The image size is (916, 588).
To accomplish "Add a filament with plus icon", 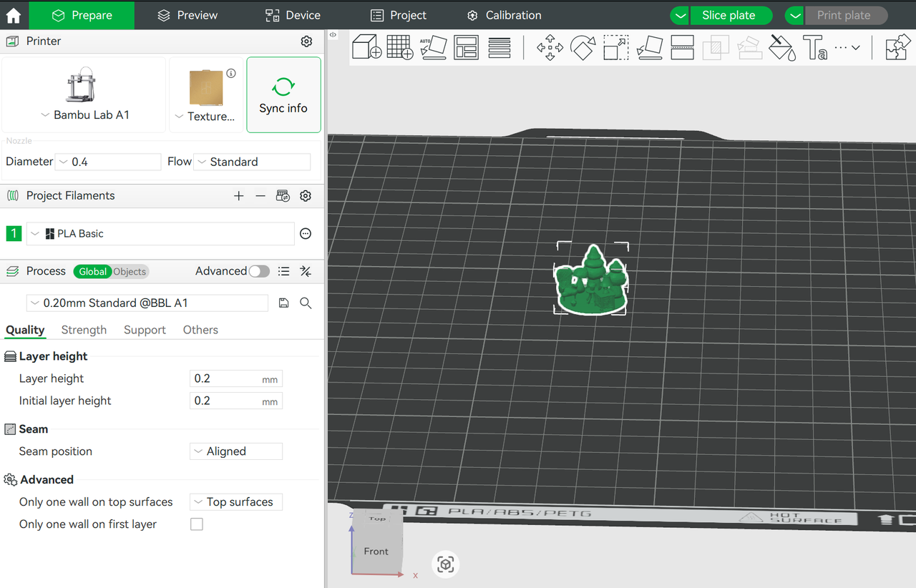I will [x=239, y=196].
